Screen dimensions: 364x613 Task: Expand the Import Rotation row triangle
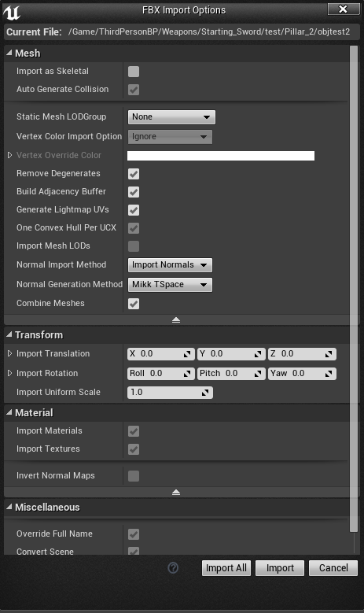tap(9, 373)
